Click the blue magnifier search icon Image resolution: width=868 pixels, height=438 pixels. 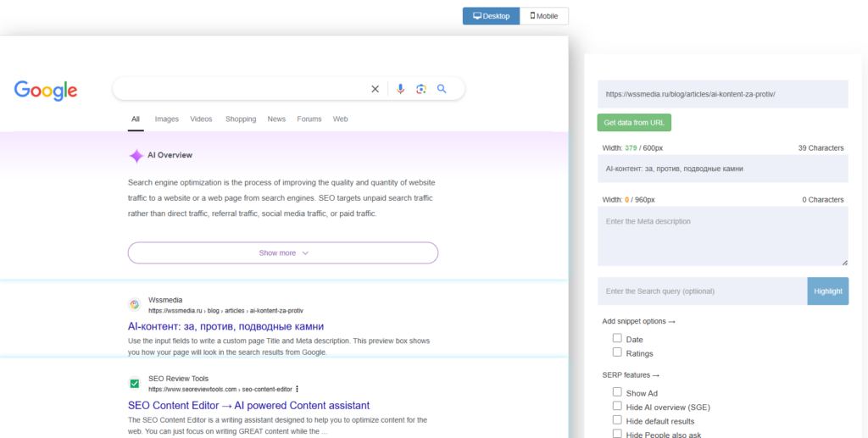[x=442, y=88]
